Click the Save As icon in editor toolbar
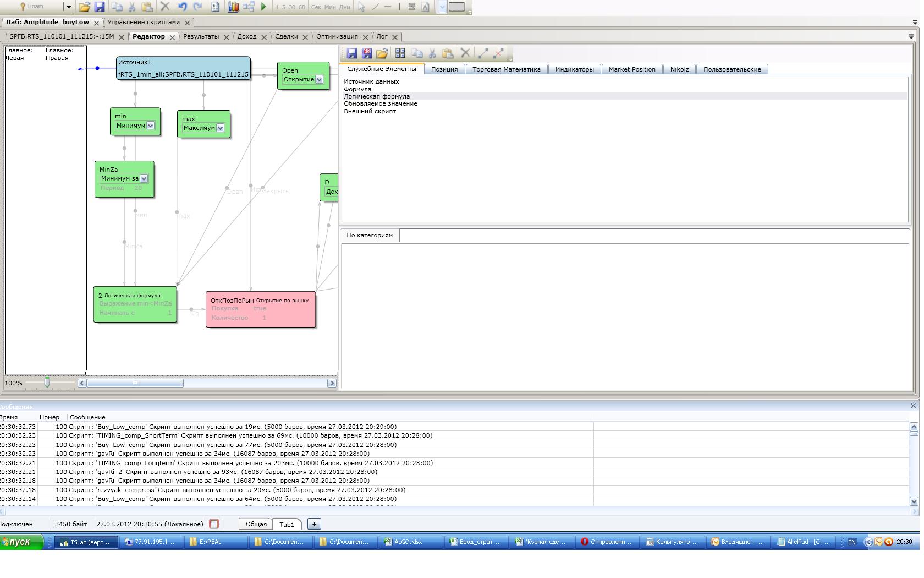 tap(367, 53)
